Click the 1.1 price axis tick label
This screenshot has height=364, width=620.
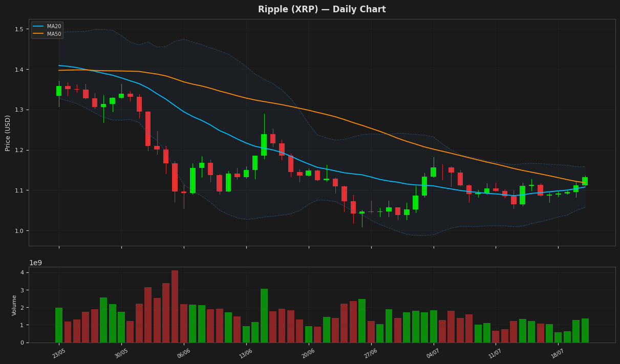coord(19,190)
